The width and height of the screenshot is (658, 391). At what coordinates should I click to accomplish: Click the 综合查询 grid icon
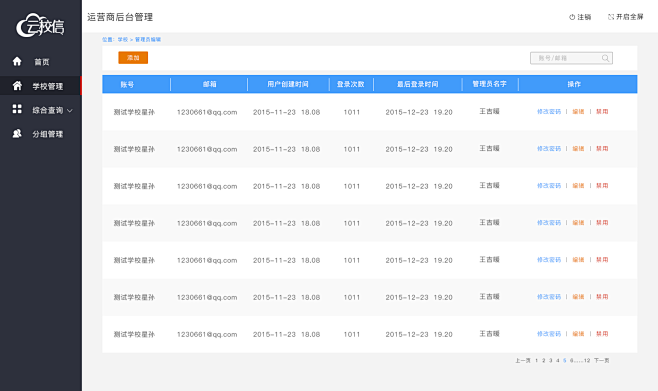point(17,109)
